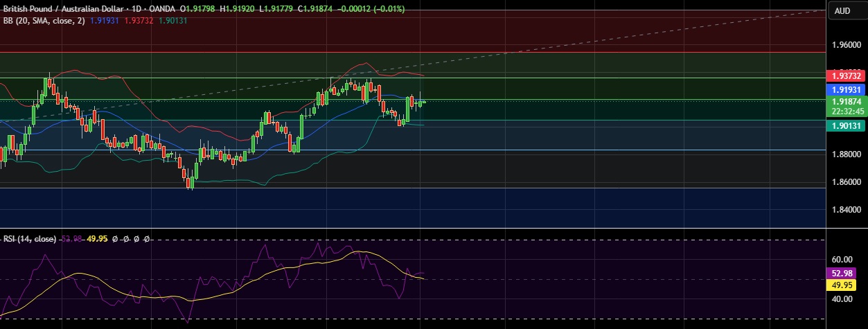Click the BB upper value 1.93732 in legend
The height and width of the screenshot is (329, 868).
click(x=139, y=21)
